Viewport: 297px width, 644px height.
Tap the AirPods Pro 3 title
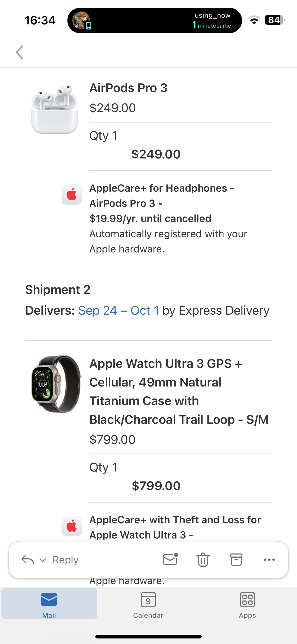tap(128, 88)
